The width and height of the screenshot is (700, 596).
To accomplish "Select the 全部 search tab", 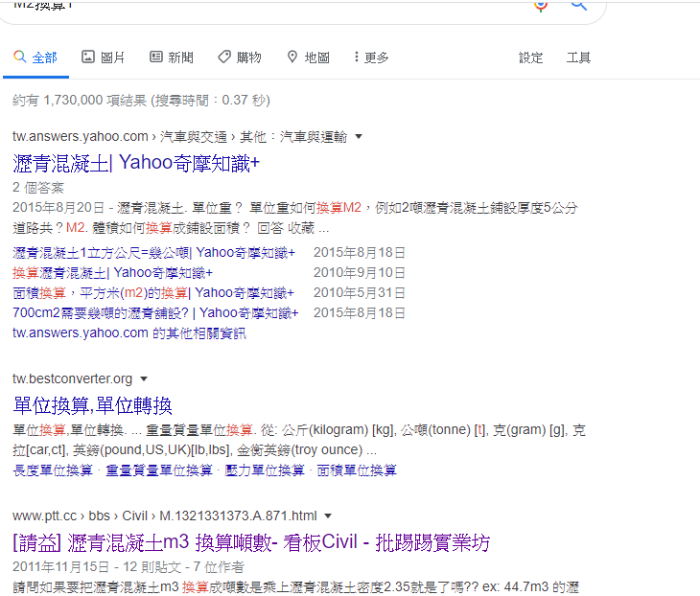I will [x=35, y=57].
